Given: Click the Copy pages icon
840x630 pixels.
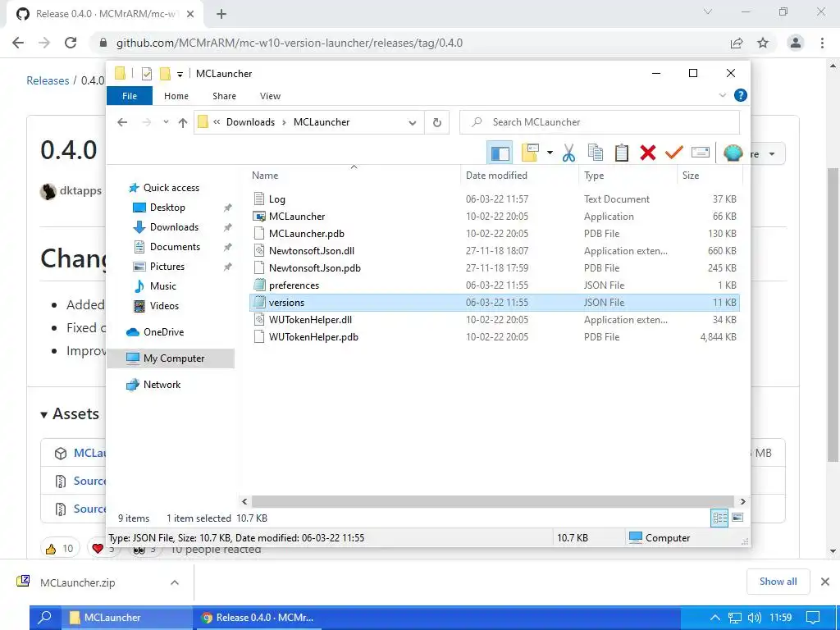Looking at the screenshot, I should coord(596,153).
